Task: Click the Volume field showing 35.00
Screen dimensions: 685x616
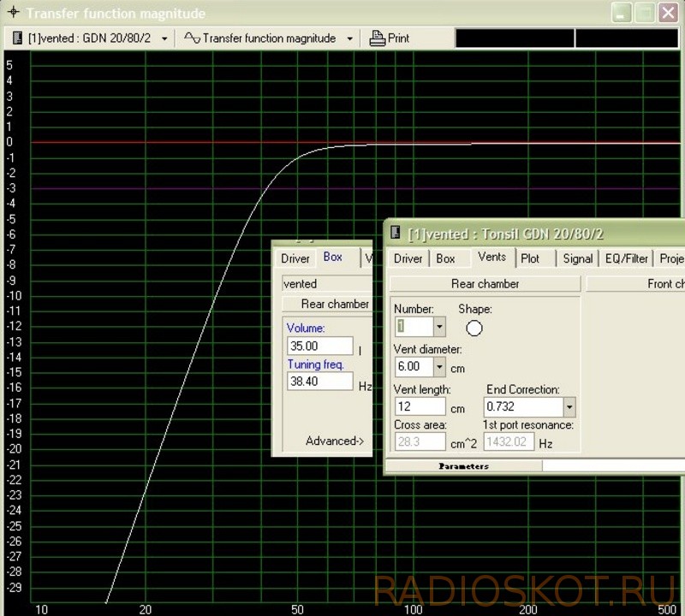Action: [319, 346]
